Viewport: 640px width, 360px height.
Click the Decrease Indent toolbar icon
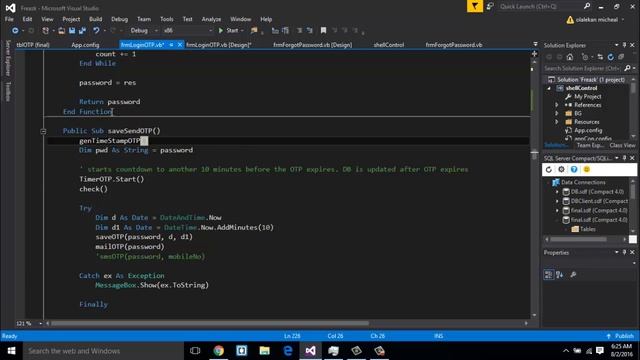pos(300,31)
